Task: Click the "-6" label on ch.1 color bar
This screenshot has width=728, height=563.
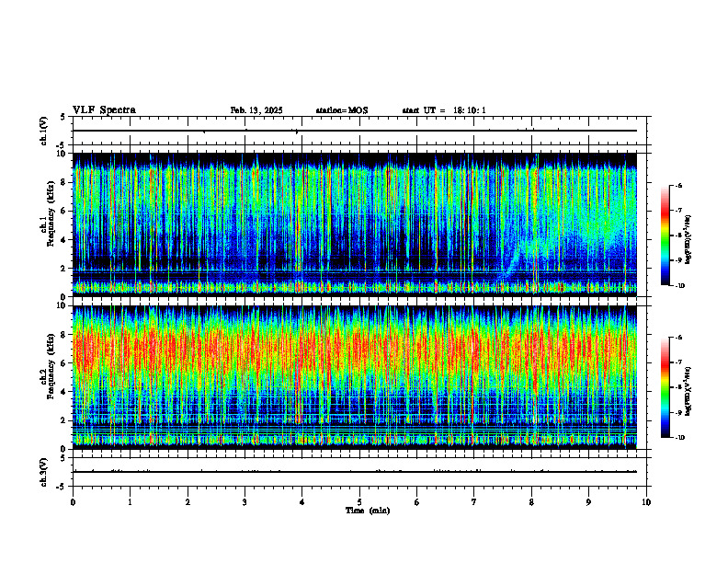Action: pos(678,186)
